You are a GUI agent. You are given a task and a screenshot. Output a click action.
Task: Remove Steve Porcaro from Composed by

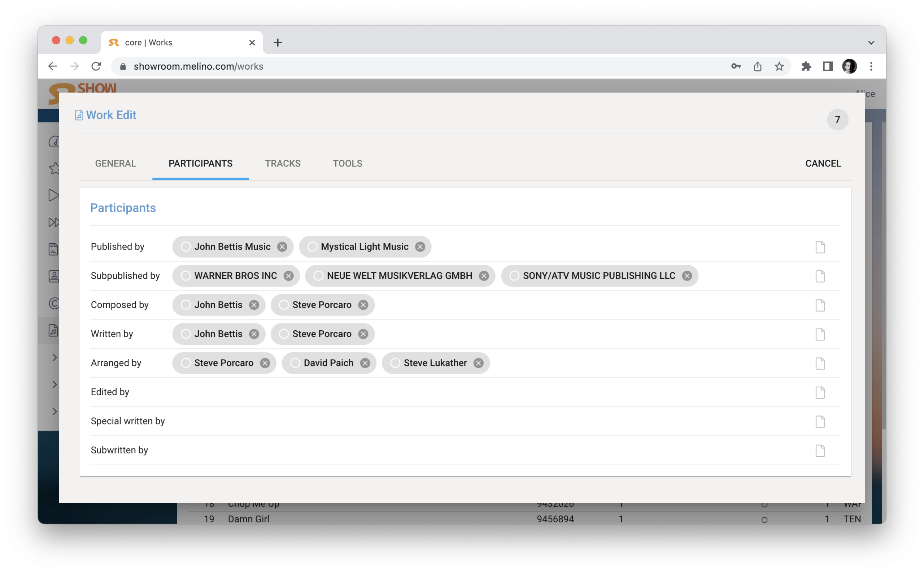pyautogui.click(x=363, y=305)
